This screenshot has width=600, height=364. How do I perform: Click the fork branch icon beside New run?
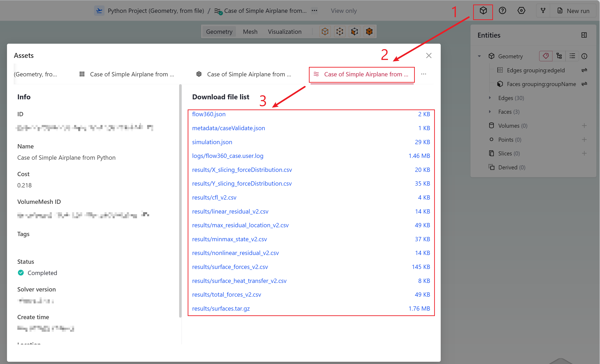pos(543,11)
